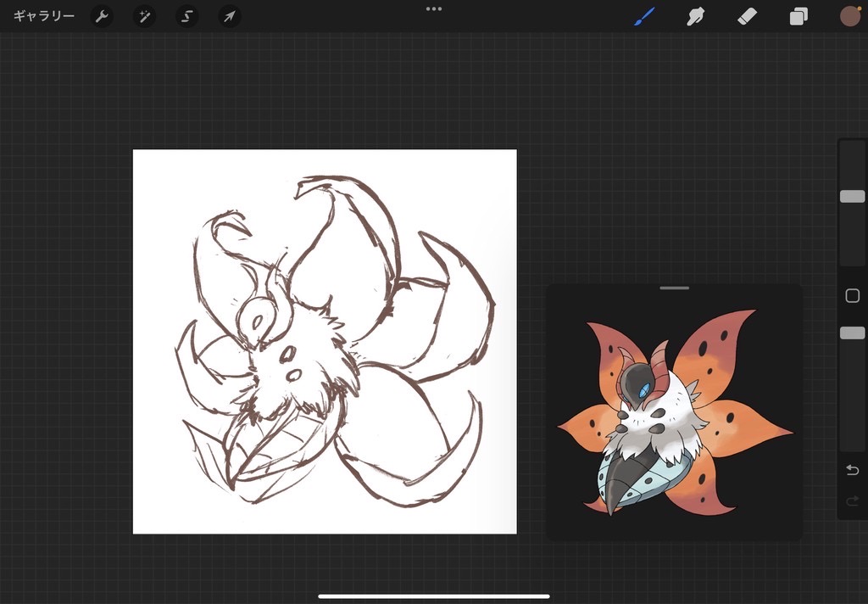Activate the Selection tool
This screenshot has width=868, height=604.
pos(186,16)
